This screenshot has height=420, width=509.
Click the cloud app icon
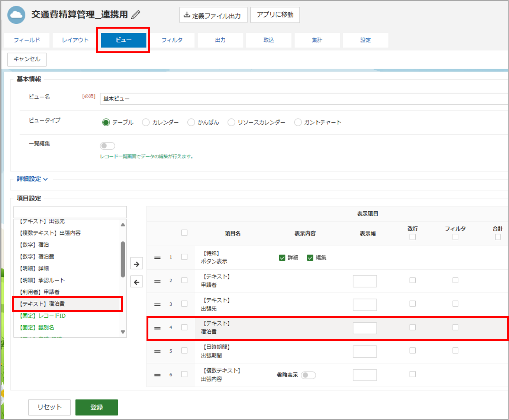16,15
